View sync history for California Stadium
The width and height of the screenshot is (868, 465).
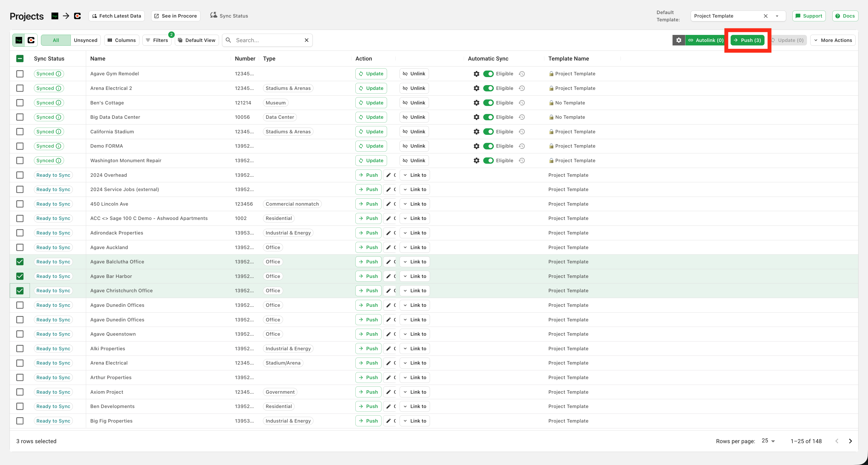[522, 132]
